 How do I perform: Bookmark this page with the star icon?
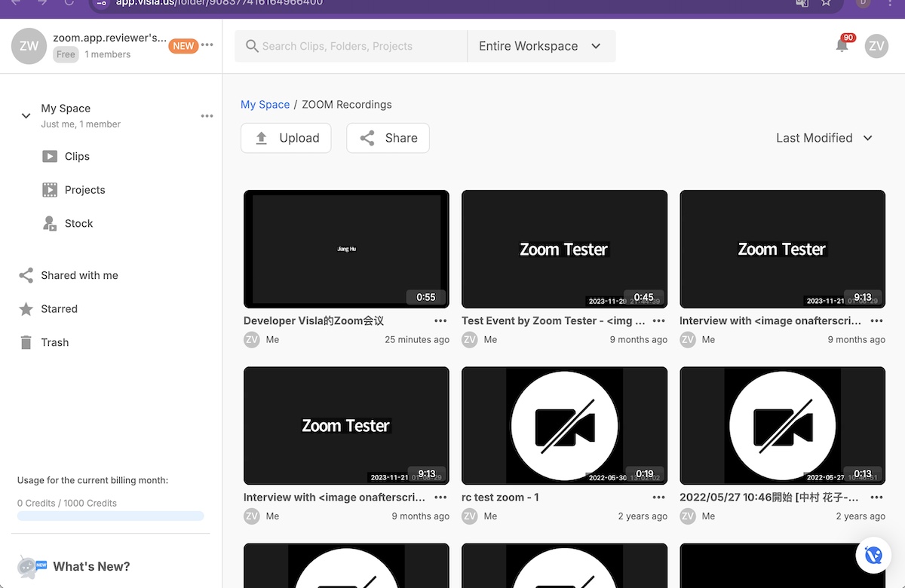coord(827,3)
